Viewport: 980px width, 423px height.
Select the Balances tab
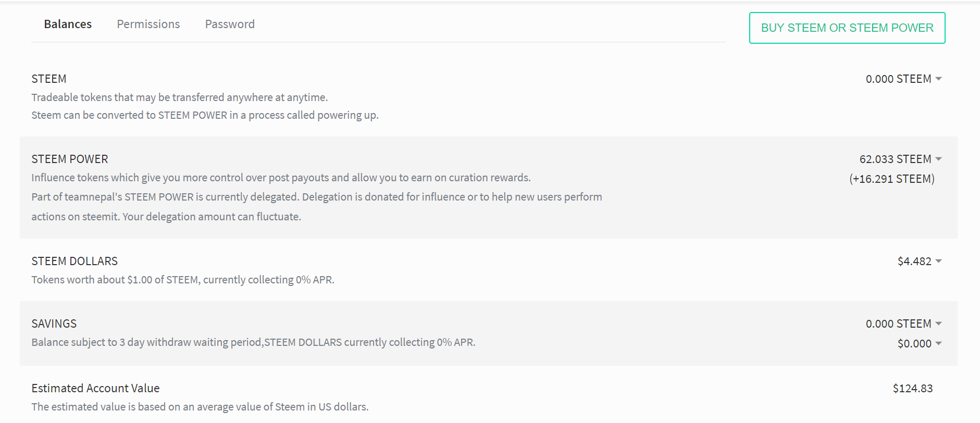click(68, 24)
